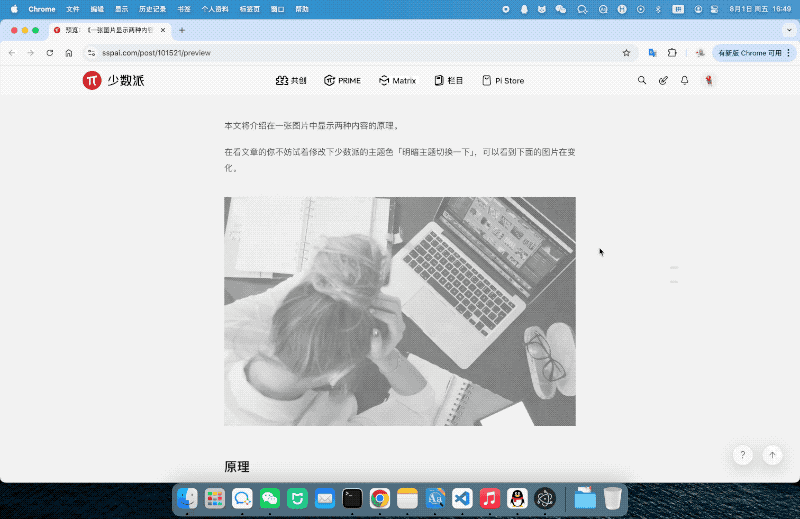The width and height of the screenshot is (800, 519).
Task: Click the site search magnifier icon
Action: 642,80
